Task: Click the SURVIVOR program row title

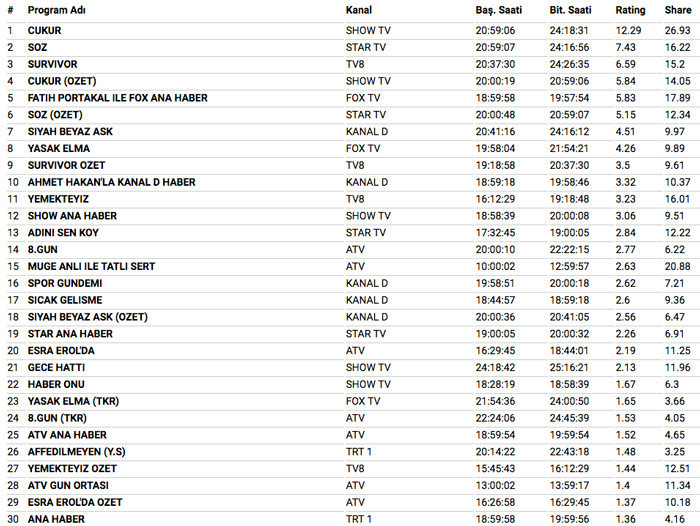Action: point(52,64)
